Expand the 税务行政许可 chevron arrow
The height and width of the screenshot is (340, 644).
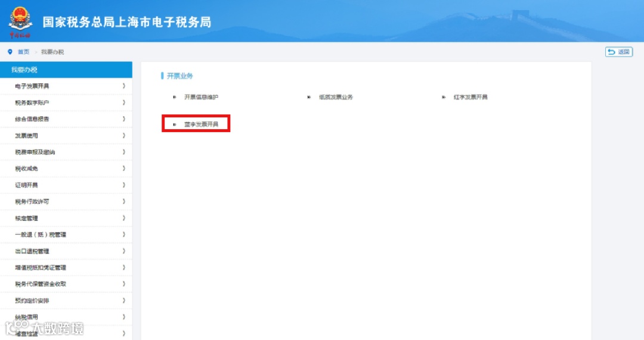click(123, 201)
